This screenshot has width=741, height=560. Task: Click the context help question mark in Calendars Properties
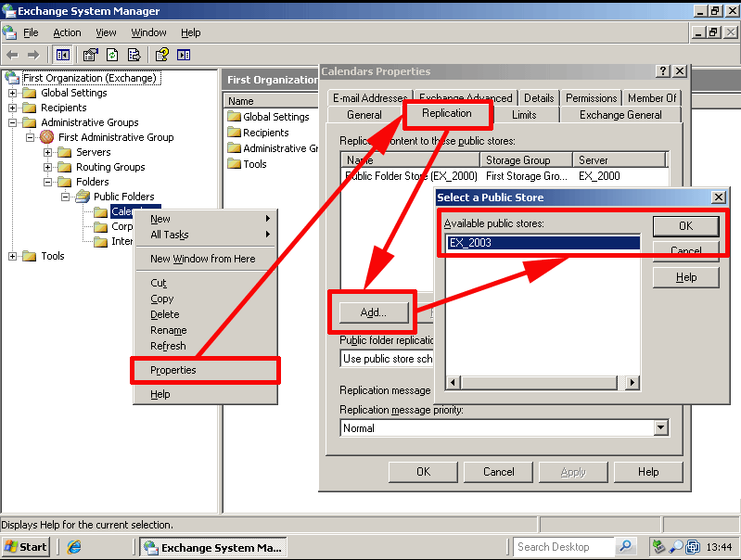663,70
